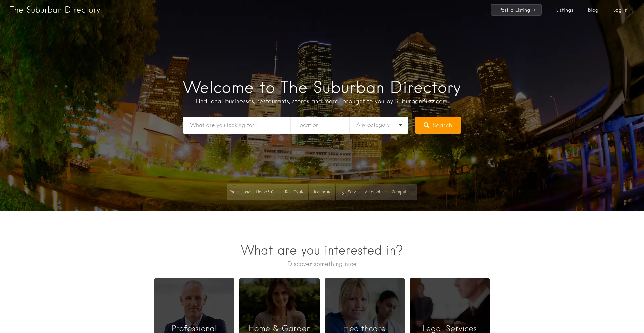The image size is (644, 333).
Task: Click the arrow icon on Post a Listing
Action: pos(534,10)
